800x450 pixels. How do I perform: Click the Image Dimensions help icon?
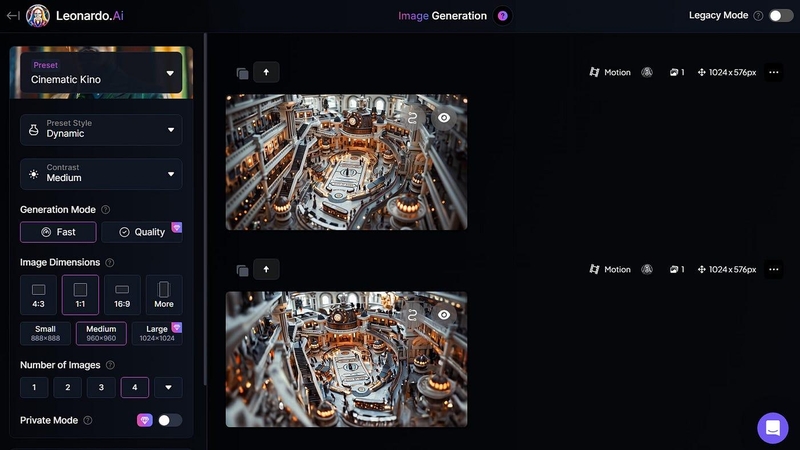110,263
